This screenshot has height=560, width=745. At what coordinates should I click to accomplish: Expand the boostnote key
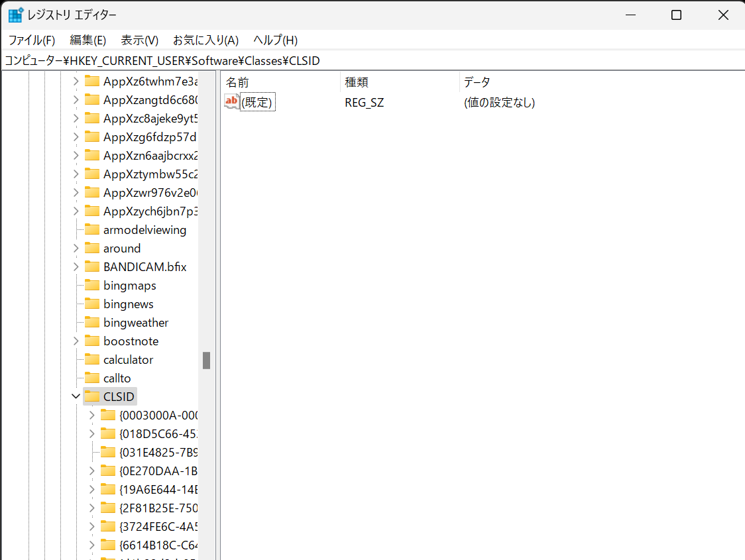(x=76, y=341)
